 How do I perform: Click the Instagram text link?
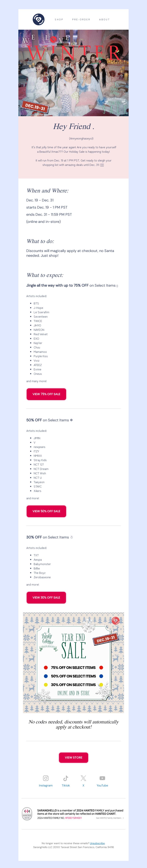pyautogui.click(x=46, y=786)
